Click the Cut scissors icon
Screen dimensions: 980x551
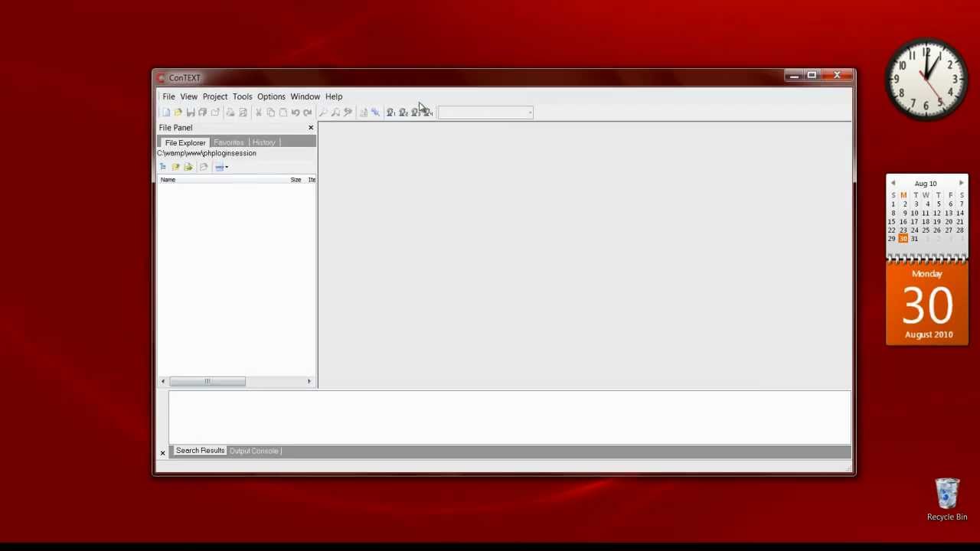[x=259, y=112]
